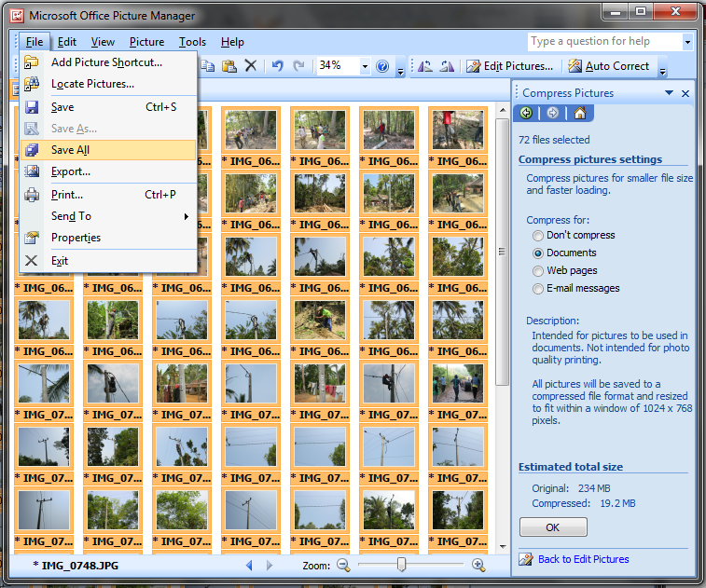Select the Web pages radio button
The image size is (706, 588).
click(537, 271)
